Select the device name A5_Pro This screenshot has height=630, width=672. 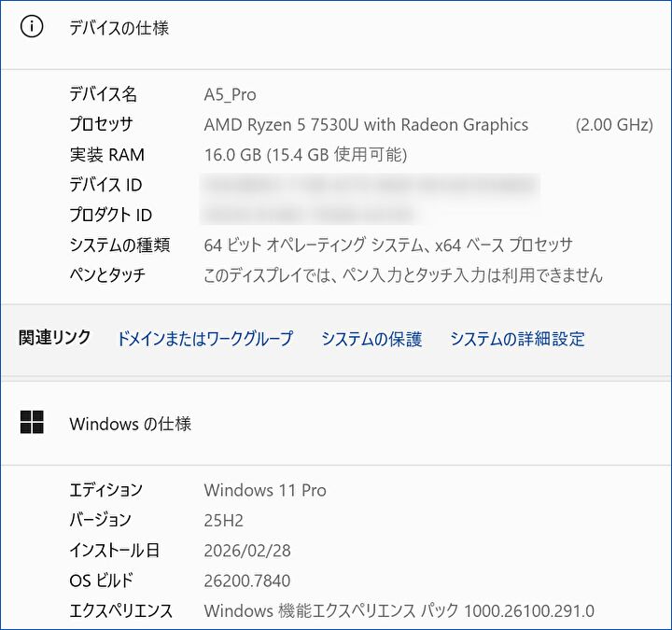click(230, 94)
